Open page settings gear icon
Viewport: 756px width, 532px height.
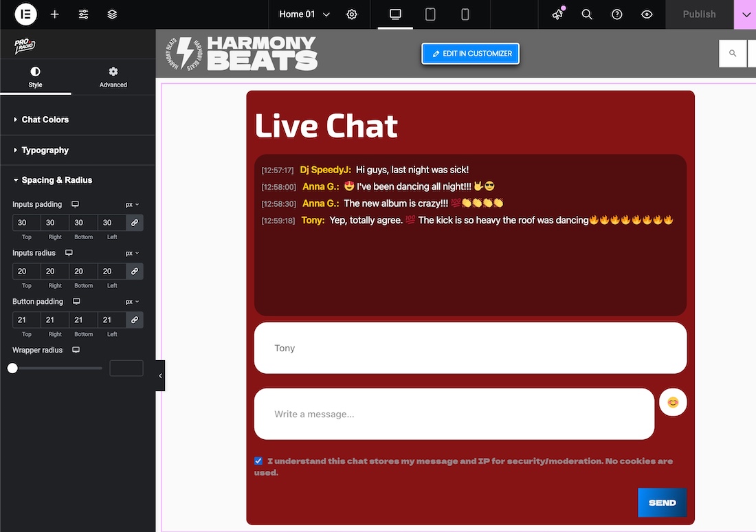click(352, 14)
